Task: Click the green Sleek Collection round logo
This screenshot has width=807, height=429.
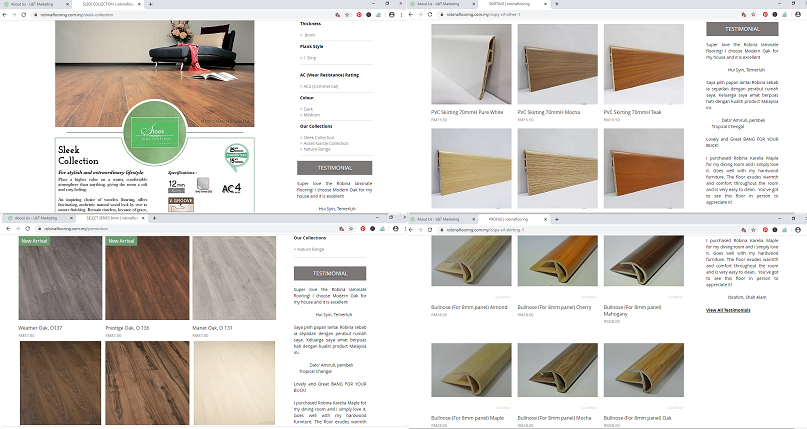Action: [x=155, y=132]
